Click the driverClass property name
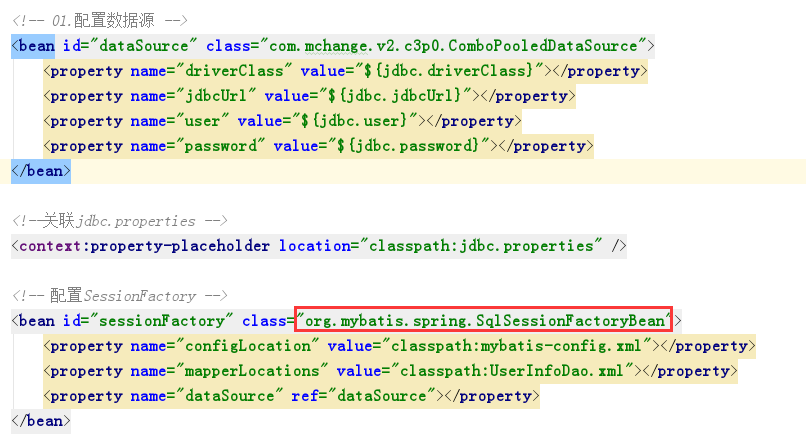Viewport: 806px width, 440px height. pyautogui.click(x=234, y=70)
